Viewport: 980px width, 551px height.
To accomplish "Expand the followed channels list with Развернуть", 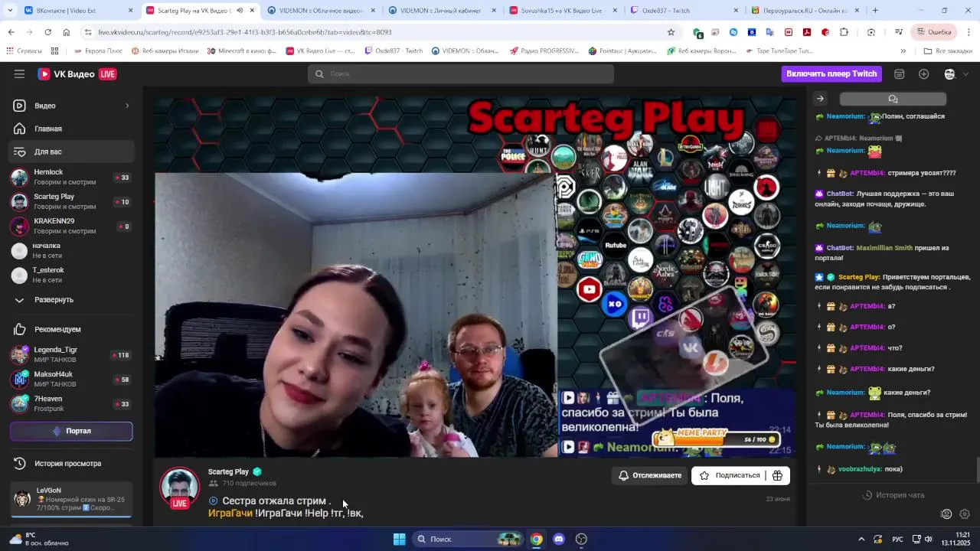I will click(71, 300).
